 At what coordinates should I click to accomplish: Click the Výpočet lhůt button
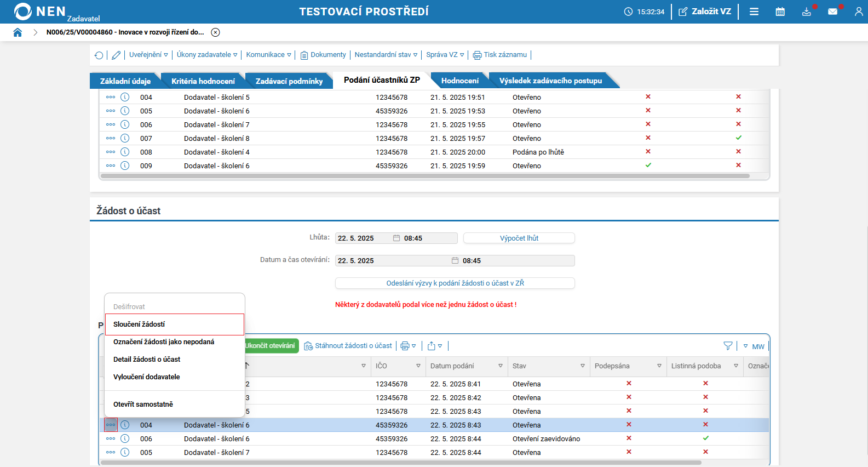tap(519, 238)
